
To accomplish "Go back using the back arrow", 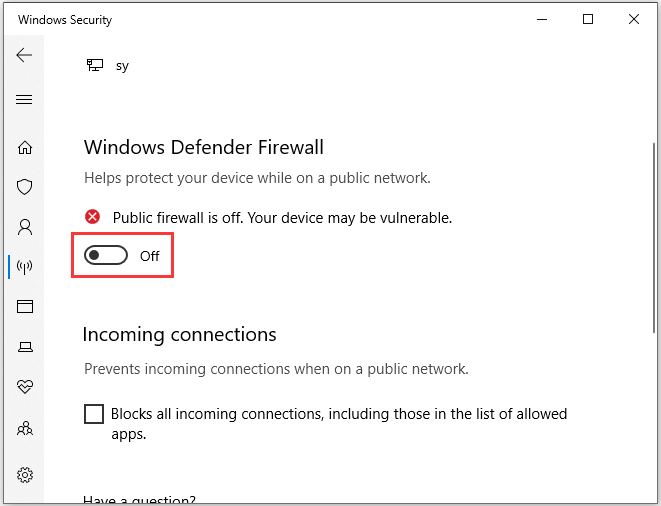I will [x=24, y=55].
